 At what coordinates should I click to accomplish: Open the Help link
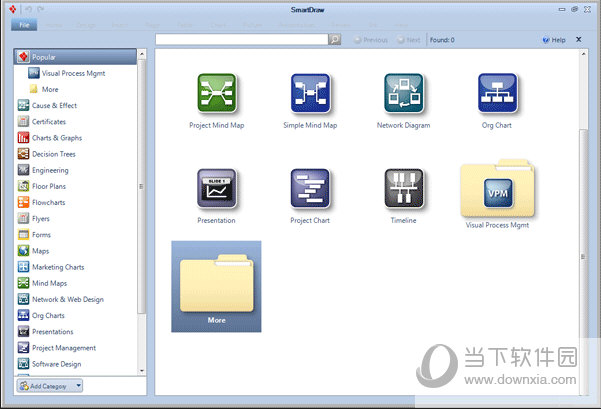pyautogui.click(x=554, y=40)
